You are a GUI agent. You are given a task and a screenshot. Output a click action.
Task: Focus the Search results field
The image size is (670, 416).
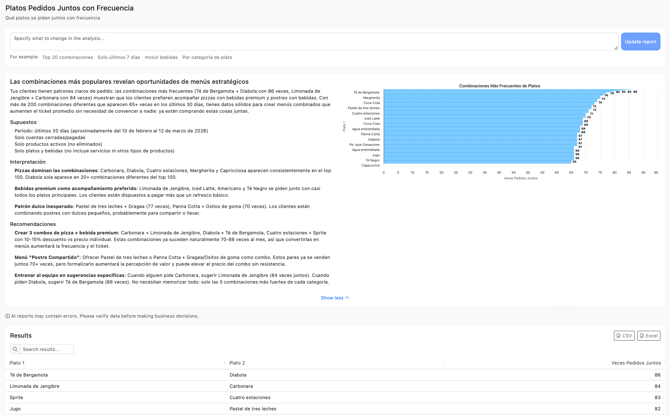click(47, 349)
